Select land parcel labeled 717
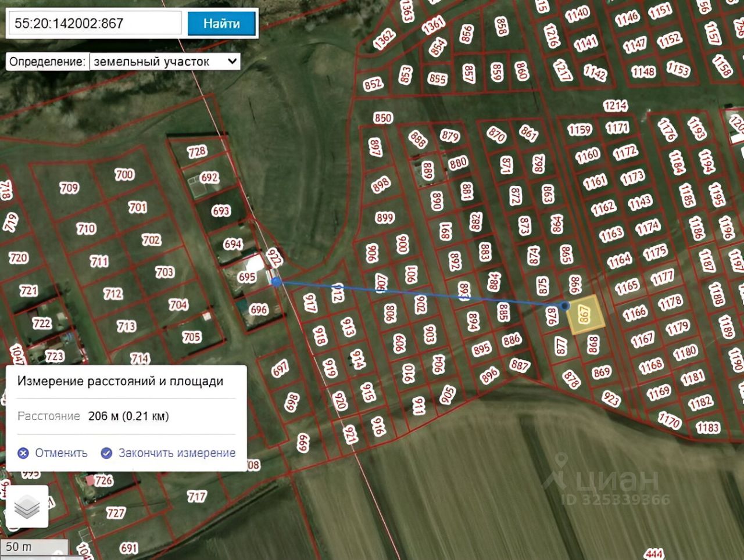744x560 pixels. [x=197, y=497]
